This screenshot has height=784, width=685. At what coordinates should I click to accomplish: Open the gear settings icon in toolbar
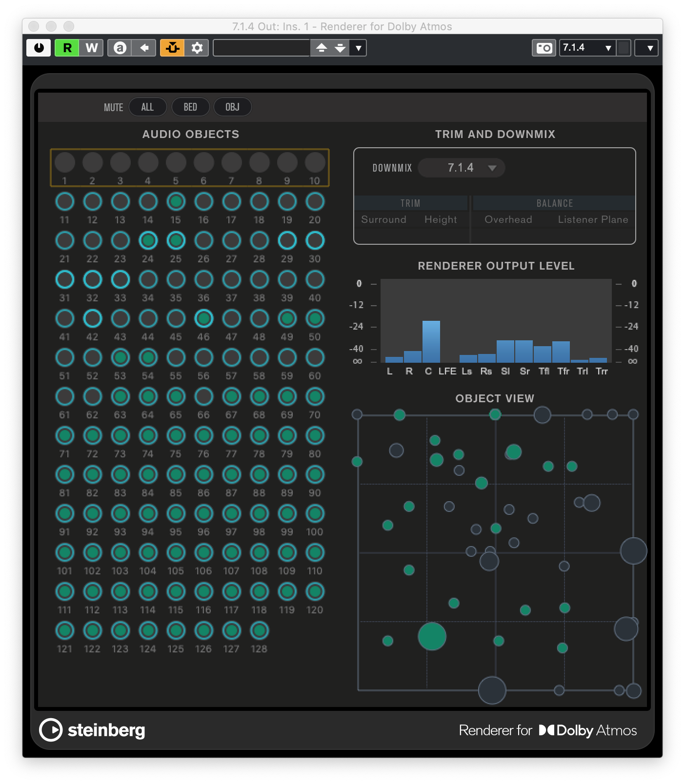pos(197,48)
